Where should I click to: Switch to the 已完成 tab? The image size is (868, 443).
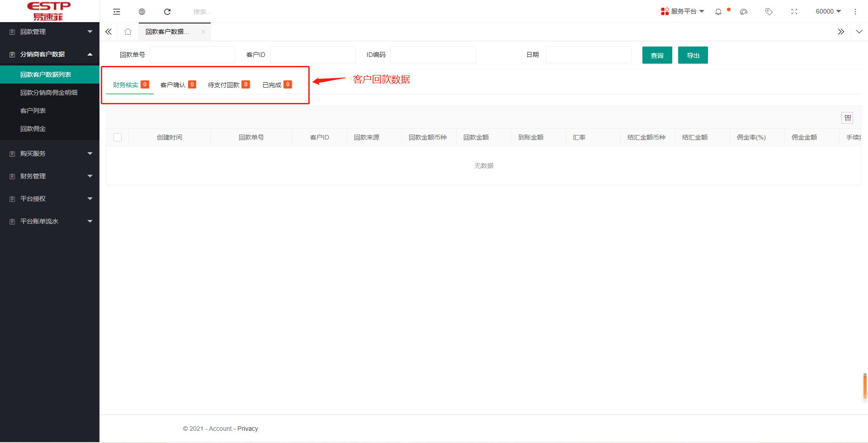(x=273, y=84)
